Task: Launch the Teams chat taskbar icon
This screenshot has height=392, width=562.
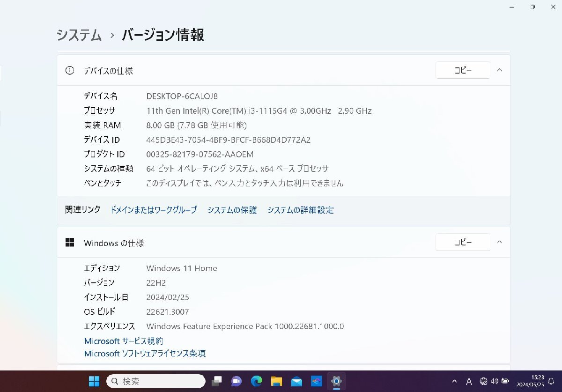Action: pyautogui.click(x=236, y=381)
